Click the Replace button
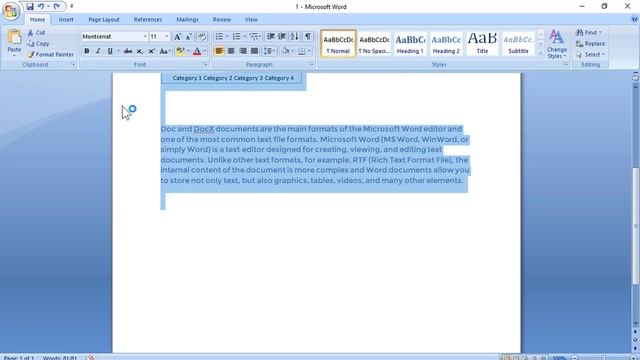The image size is (640, 360). tap(591, 43)
